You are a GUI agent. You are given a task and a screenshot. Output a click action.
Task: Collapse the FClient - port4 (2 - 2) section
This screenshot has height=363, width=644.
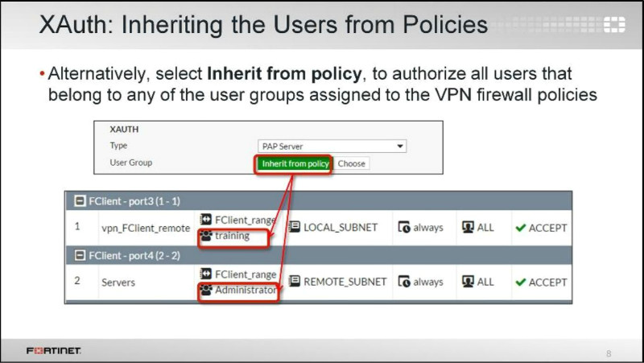click(x=80, y=255)
